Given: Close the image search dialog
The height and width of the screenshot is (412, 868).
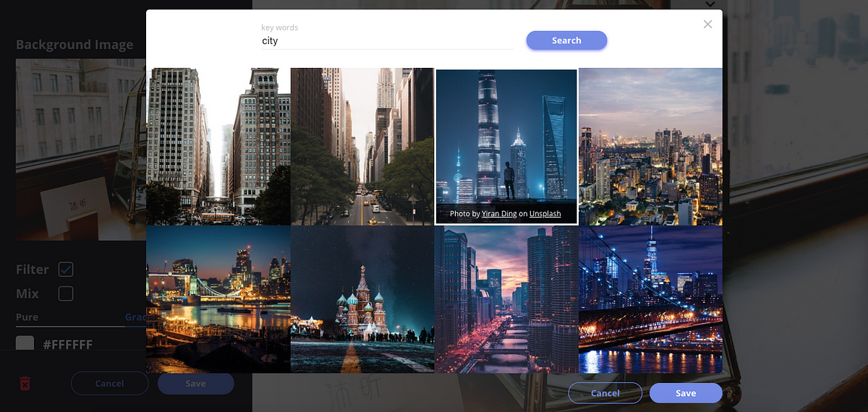Looking at the screenshot, I should click(x=707, y=24).
